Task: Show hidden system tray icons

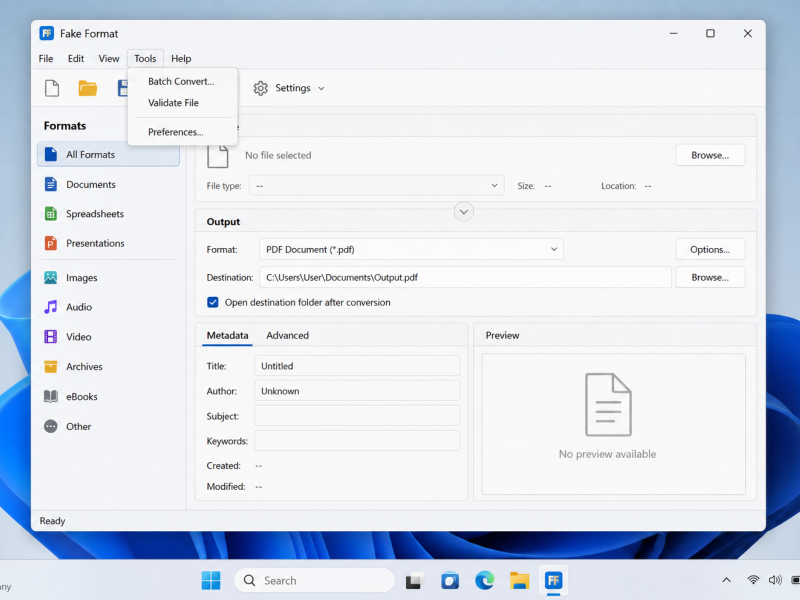Action: (x=727, y=580)
